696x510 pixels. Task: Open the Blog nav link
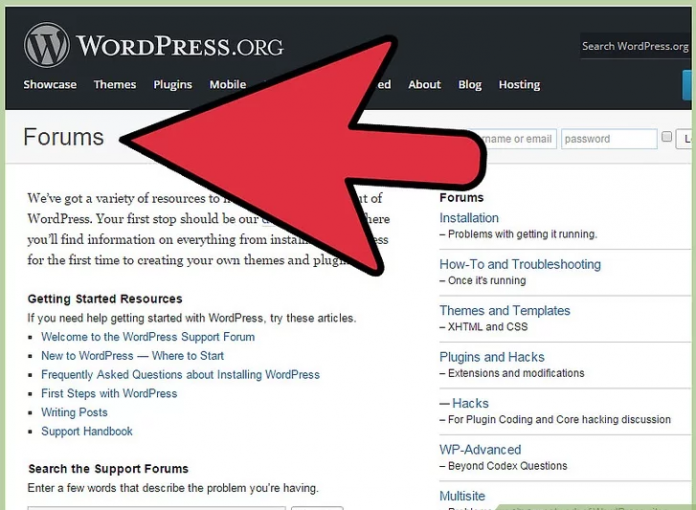point(470,85)
